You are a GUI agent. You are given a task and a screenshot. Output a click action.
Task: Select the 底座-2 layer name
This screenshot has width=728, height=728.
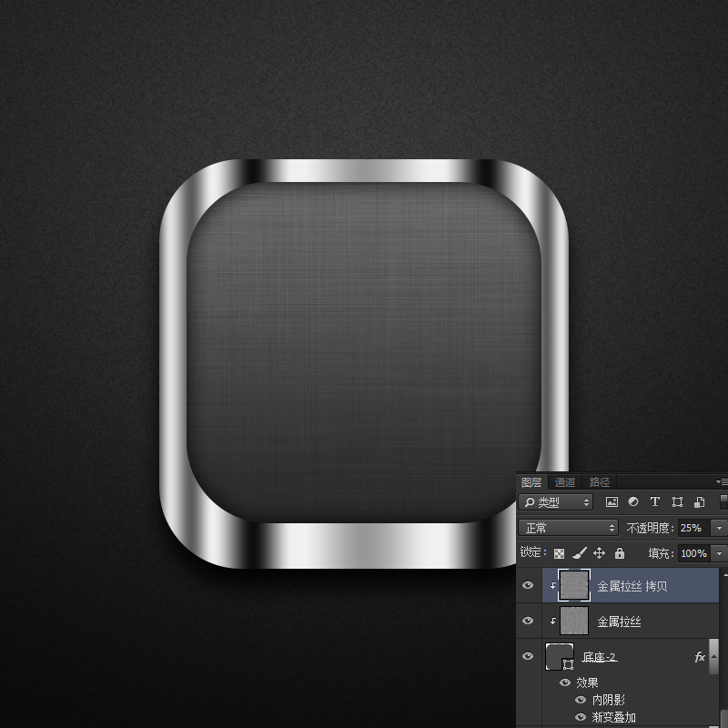tap(600, 657)
